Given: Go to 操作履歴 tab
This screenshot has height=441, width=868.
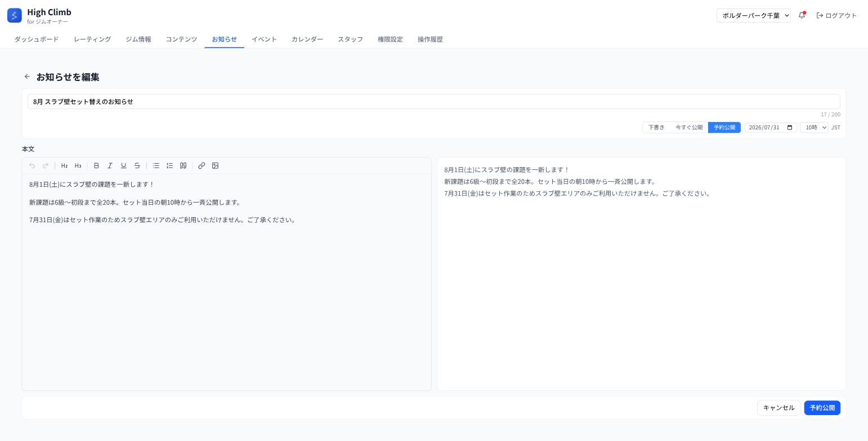Looking at the screenshot, I should click(430, 39).
